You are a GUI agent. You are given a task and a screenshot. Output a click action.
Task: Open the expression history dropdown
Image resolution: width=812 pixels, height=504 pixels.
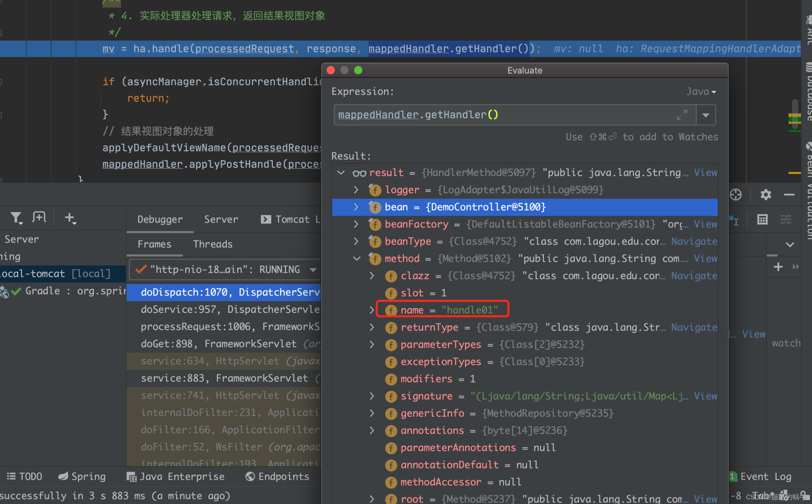click(706, 115)
